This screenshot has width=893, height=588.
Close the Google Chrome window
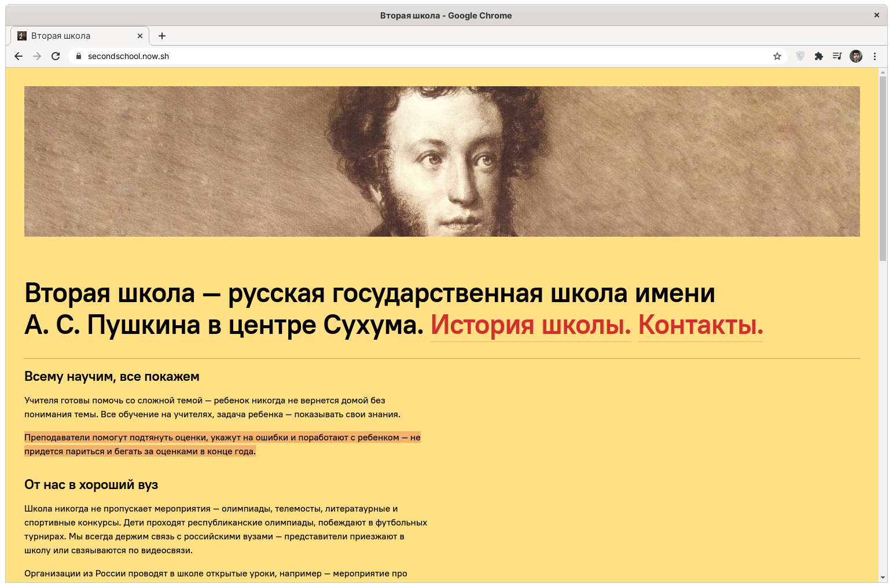pyautogui.click(x=877, y=16)
